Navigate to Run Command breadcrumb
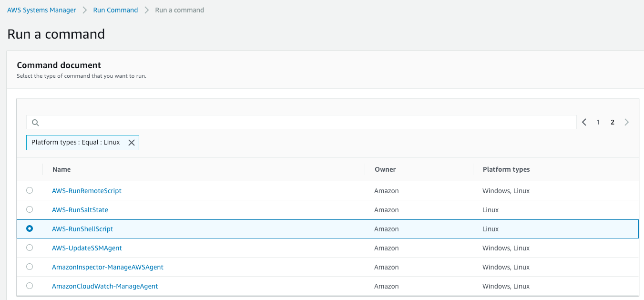The height and width of the screenshot is (300, 644). (x=115, y=10)
